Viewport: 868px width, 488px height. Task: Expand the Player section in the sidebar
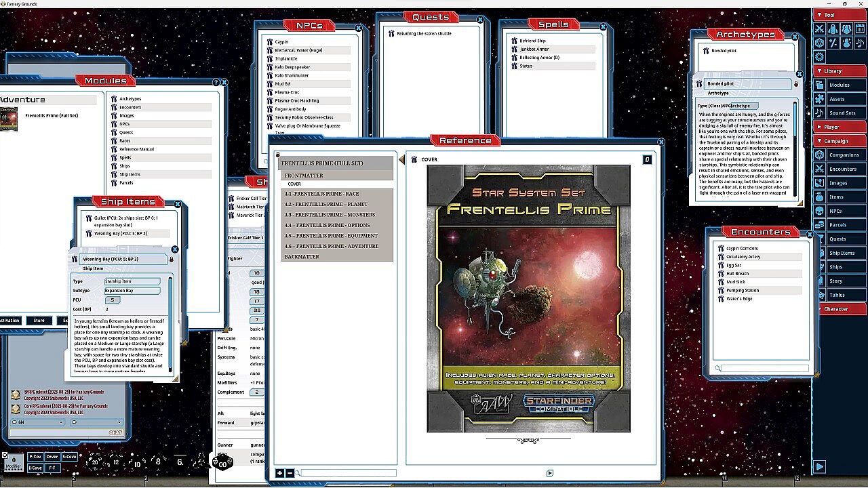point(840,127)
